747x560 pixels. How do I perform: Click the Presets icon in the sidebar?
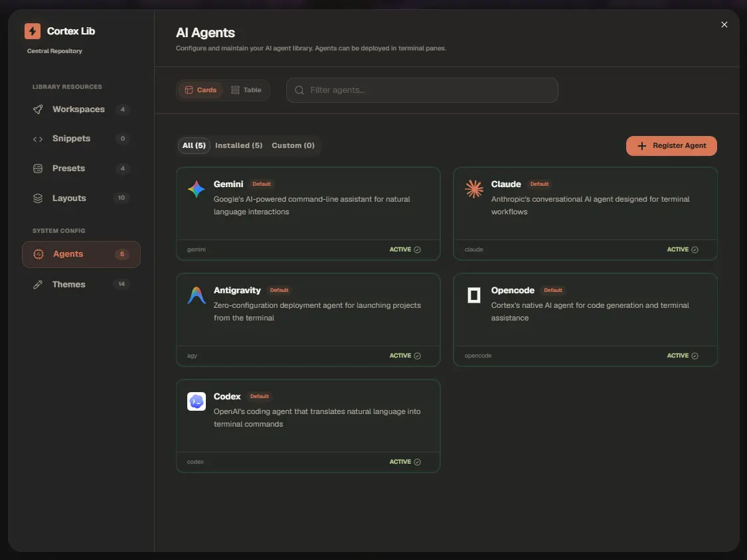38,169
